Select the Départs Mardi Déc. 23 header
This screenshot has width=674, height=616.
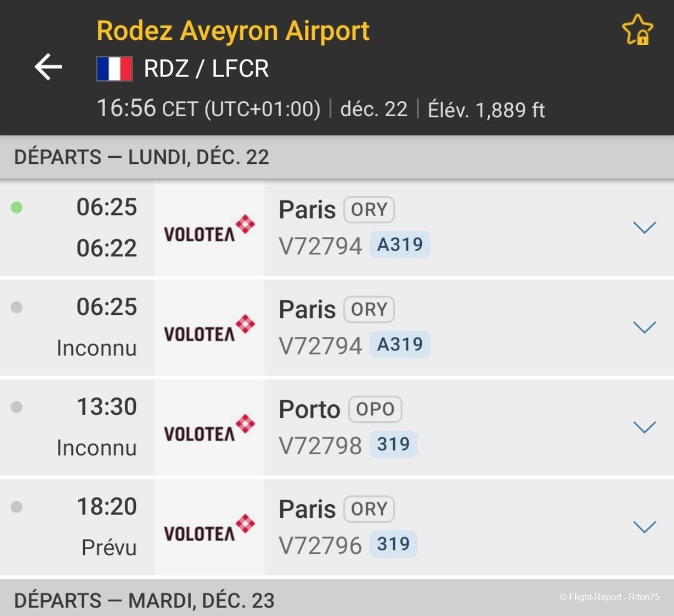tap(144, 600)
